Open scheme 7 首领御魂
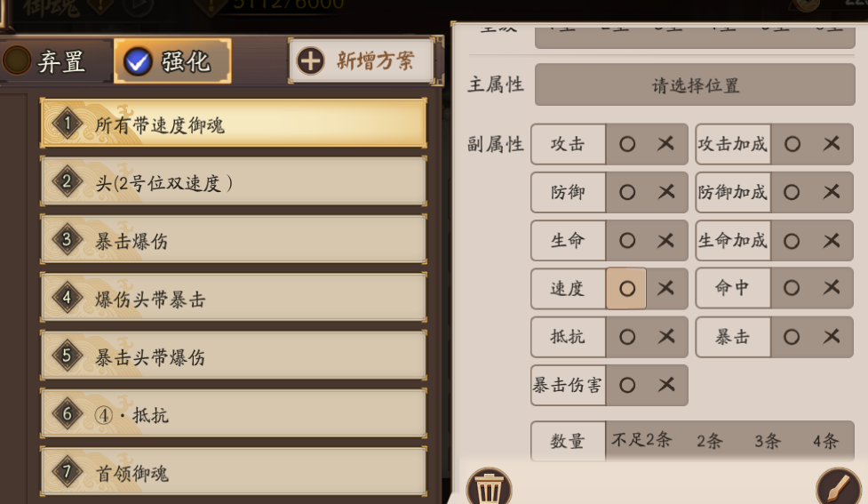The height and width of the screenshot is (504, 868). (x=233, y=473)
